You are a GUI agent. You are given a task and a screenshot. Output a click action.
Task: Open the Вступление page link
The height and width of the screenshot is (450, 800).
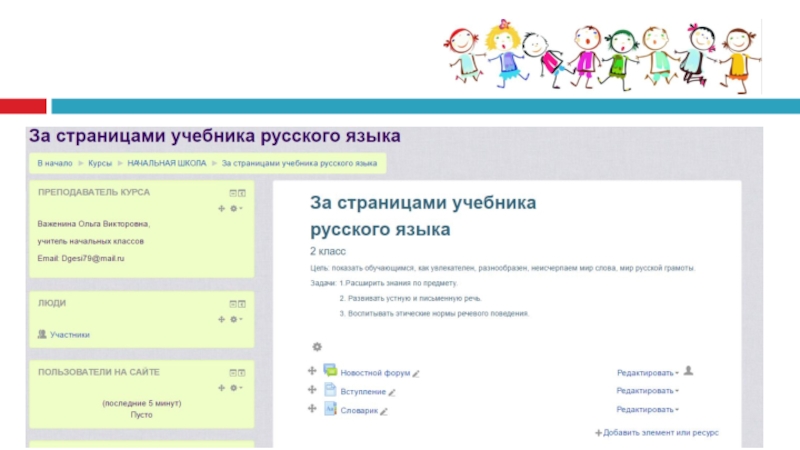363,392
